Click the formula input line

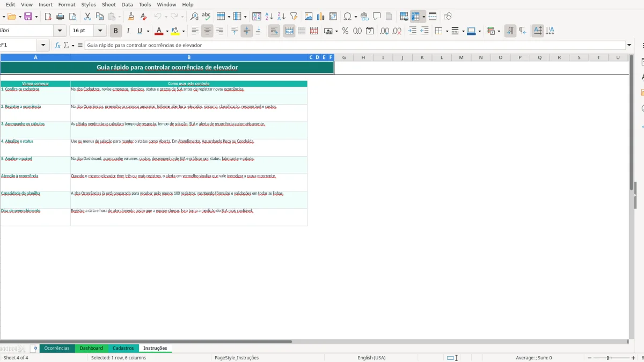[x=355, y=46]
